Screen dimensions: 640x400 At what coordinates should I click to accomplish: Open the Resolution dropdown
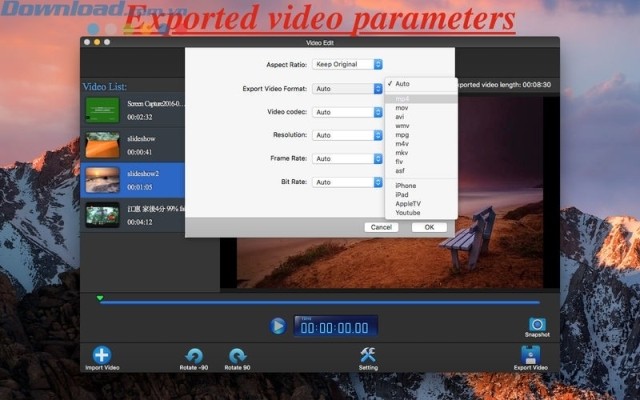(347, 135)
